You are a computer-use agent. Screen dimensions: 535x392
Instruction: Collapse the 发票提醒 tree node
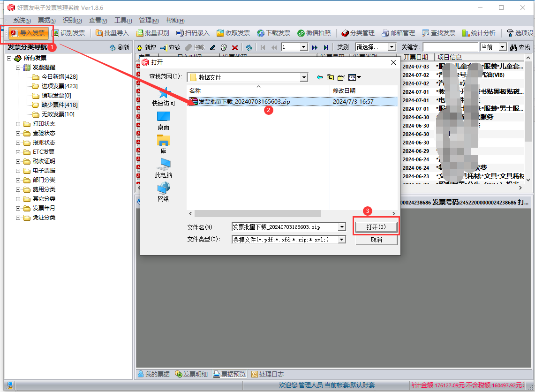point(18,68)
